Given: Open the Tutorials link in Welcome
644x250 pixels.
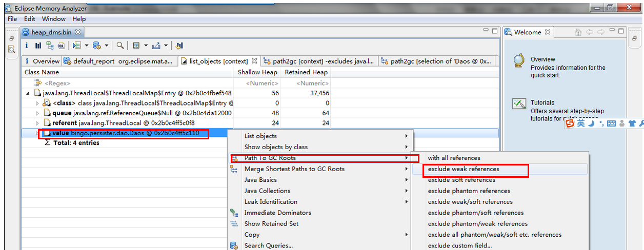Looking at the screenshot, I should point(542,102).
